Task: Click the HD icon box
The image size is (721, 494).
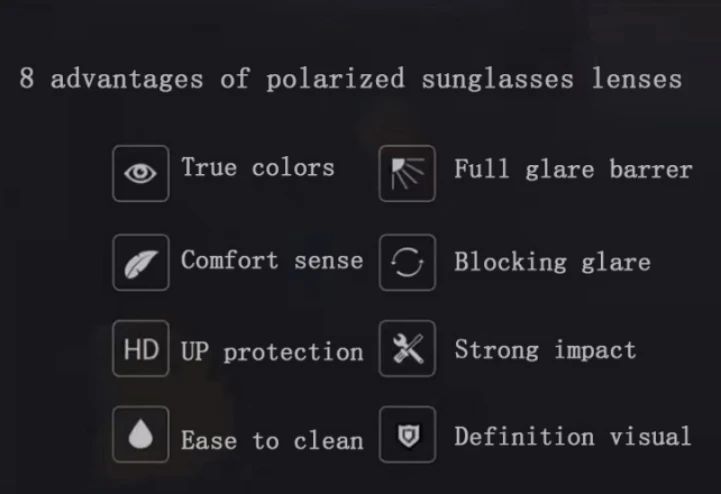Action: [140, 349]
